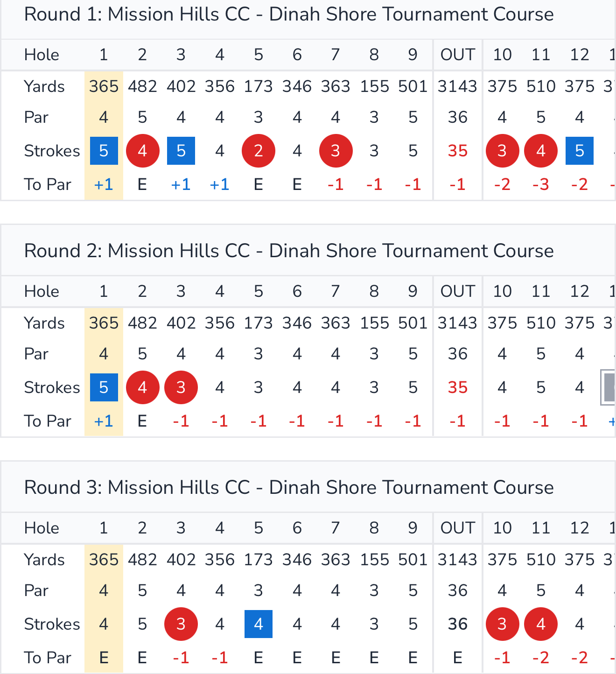
Task: Click Round 2 hole 2 birdie circle
Action: pyautogui.click(x=142, y=387)
